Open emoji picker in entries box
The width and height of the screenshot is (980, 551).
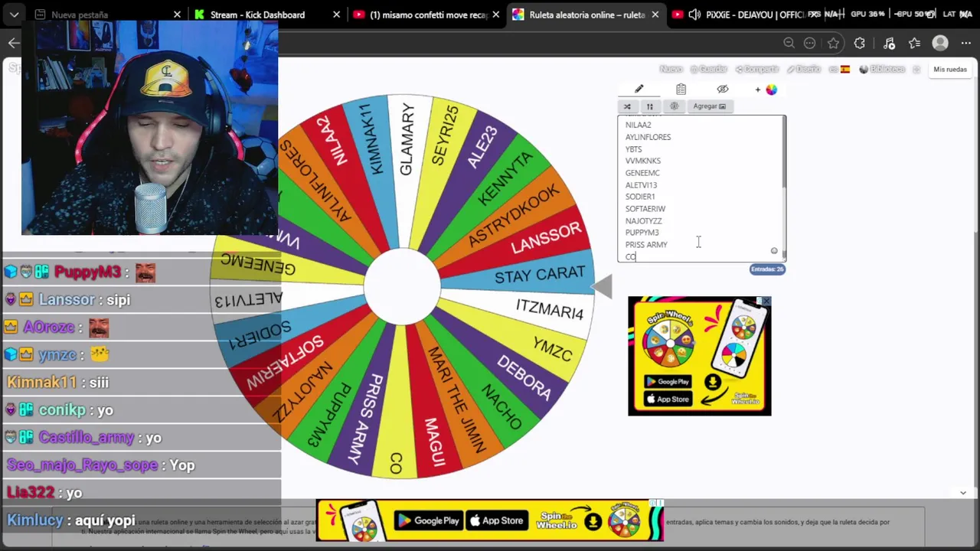(774, 251)
